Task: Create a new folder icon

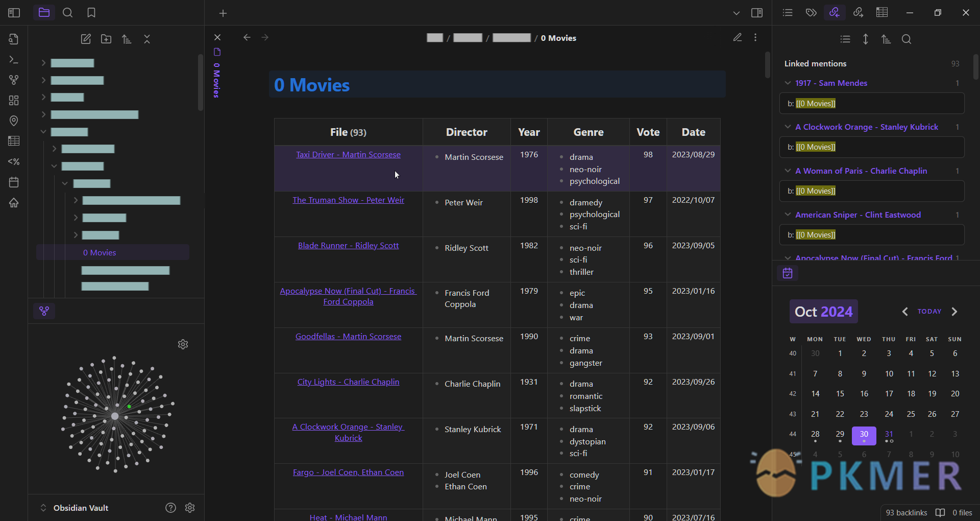Action: pyautogui.click(x=106, y=39)
